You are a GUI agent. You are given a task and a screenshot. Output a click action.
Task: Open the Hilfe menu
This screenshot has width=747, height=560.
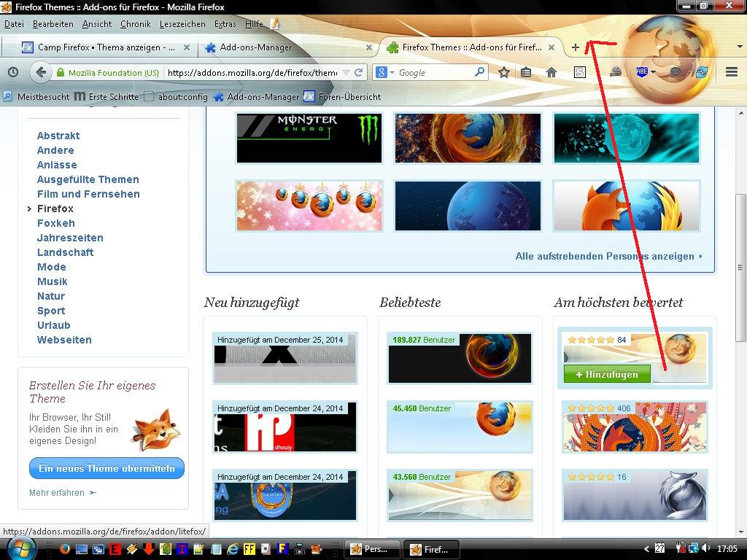point(254,24)
